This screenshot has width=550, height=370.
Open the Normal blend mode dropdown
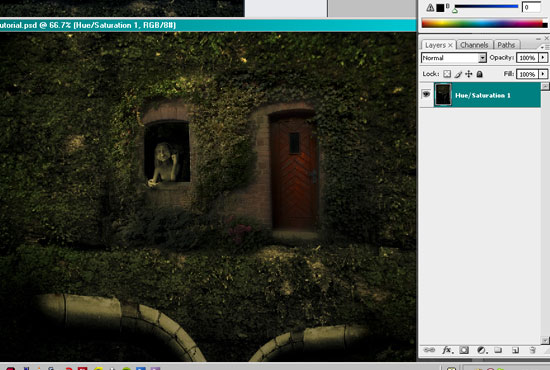click(x=454, y=58)
